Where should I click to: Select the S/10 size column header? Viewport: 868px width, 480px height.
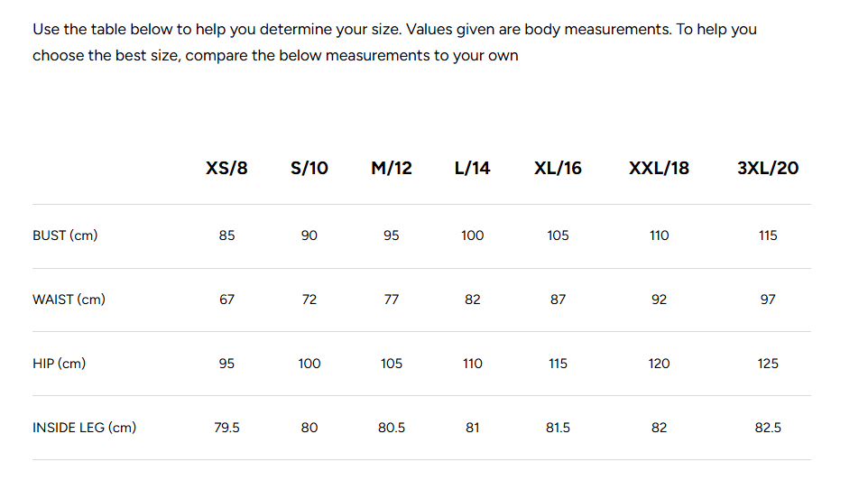point(309,168)
